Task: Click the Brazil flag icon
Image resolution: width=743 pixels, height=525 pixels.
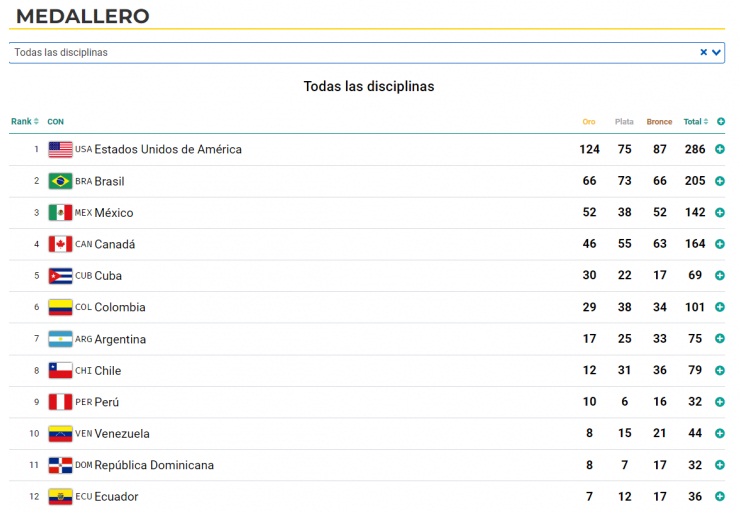Action: 60,181
